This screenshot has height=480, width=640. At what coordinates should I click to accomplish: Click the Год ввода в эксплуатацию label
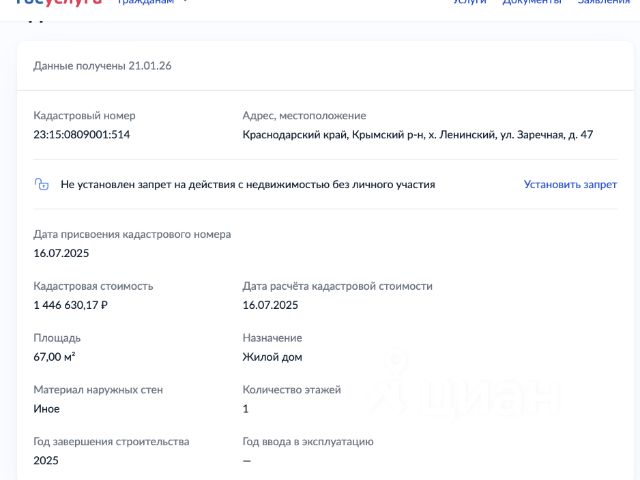tap(308, 442)
